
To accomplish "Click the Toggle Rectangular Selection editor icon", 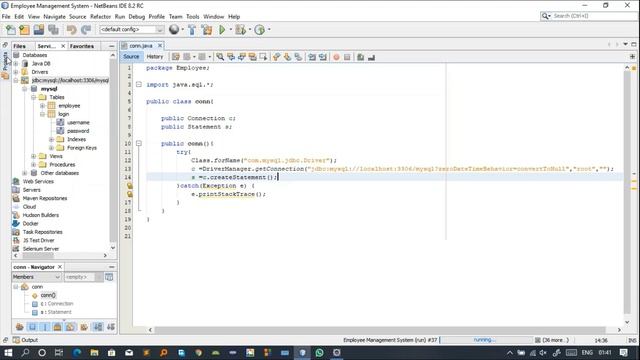I will (263, 57).
